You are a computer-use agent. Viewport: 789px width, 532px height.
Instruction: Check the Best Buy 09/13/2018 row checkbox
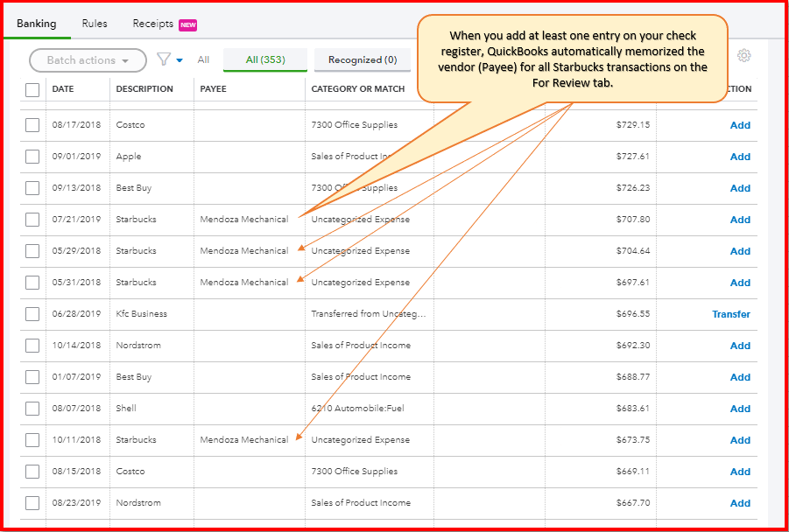(32, 188)
